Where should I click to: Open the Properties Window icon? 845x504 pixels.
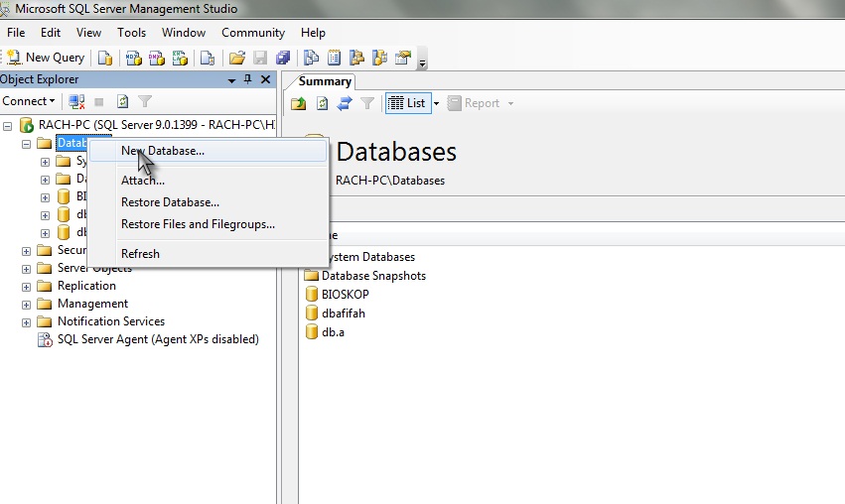click(403, 58)
